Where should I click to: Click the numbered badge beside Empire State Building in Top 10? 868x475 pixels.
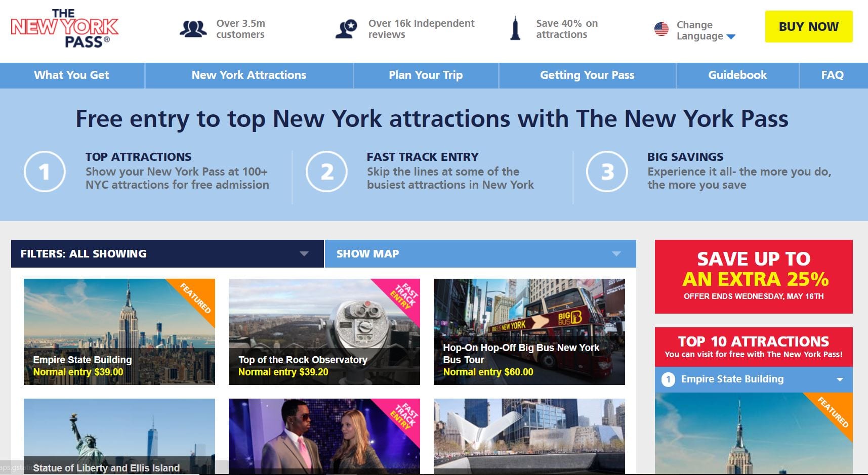(669, 379)
